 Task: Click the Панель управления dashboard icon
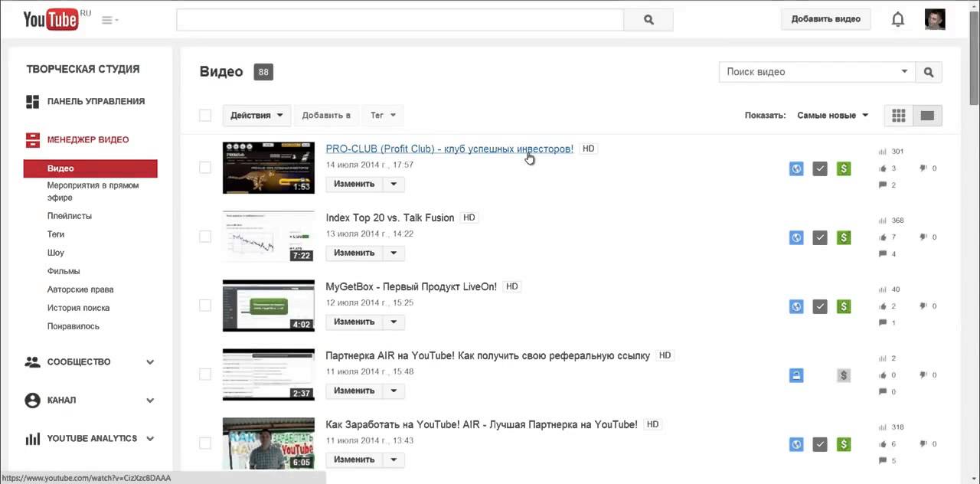click(x=32, y=101)
